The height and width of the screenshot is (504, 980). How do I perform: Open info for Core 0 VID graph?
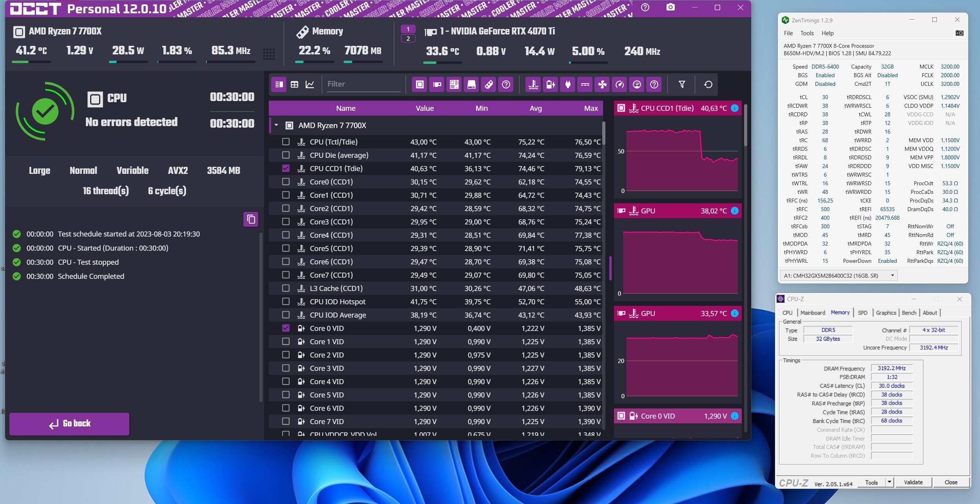735,416
